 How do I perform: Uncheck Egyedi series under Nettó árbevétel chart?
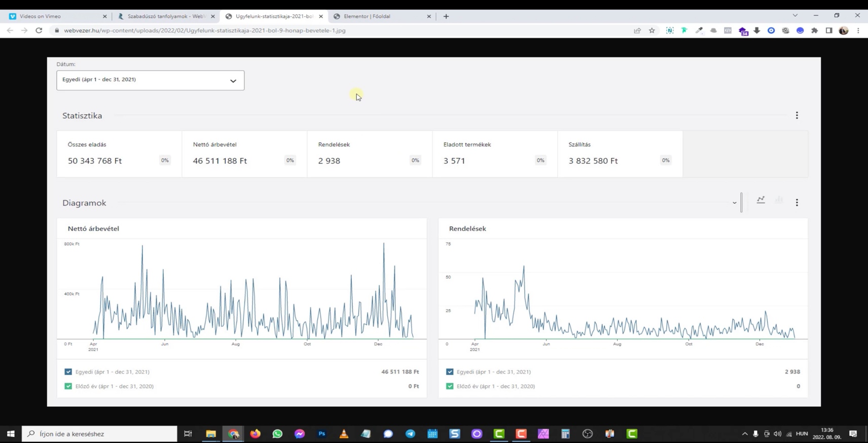pyautogui.click(x=68, y=372)
